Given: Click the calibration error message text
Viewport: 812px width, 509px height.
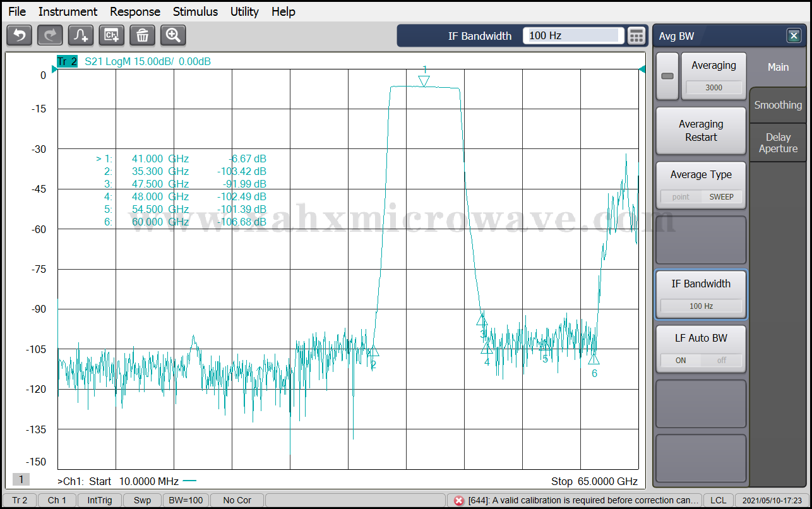Looking at the screenshot, I should [583, 500].
